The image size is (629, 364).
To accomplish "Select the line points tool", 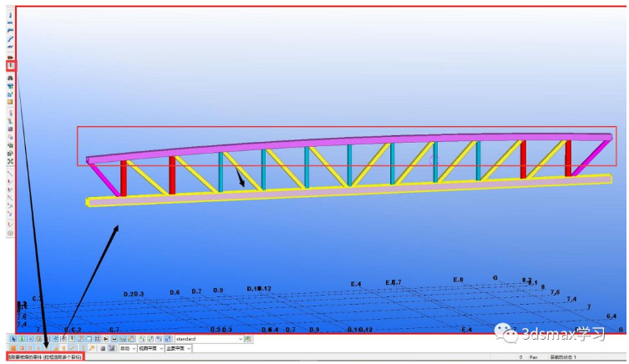I will click(x=10, y=174).
